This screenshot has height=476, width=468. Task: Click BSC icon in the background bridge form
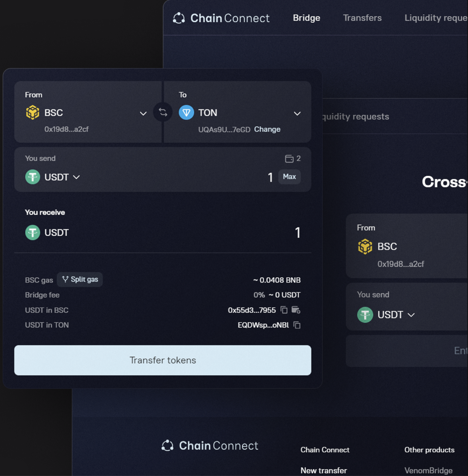[365, 246]
